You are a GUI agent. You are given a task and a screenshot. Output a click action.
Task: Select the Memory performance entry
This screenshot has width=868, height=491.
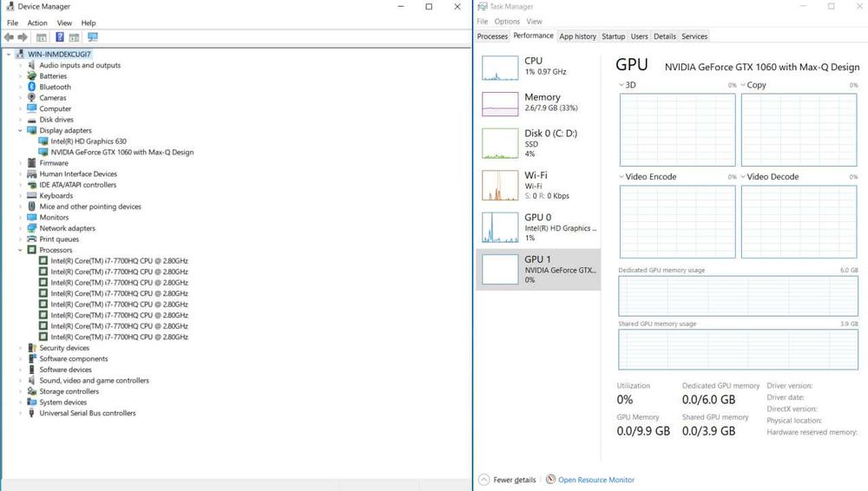pyautogui.click(x=538, y=103)
